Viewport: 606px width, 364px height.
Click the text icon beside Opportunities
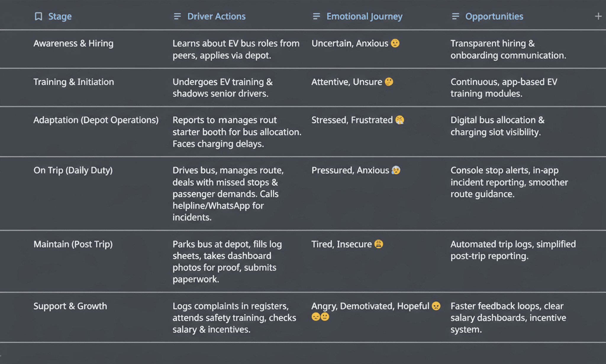tap(455, 16)
